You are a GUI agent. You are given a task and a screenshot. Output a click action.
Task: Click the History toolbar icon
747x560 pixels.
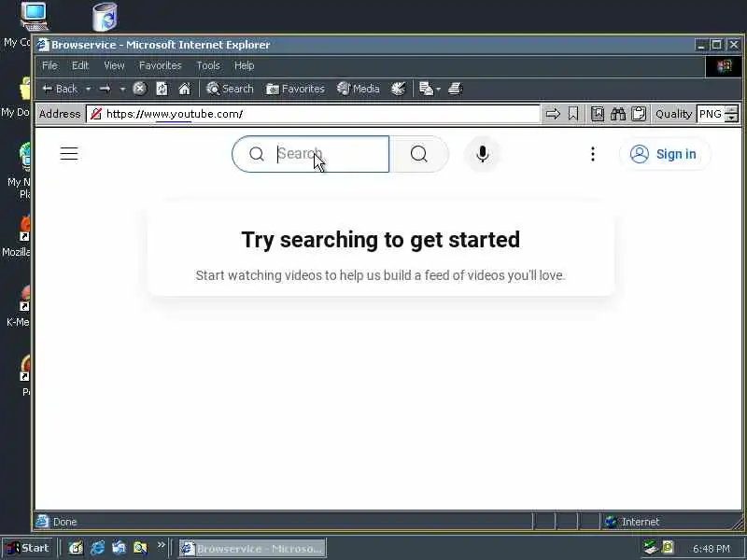coord(399,89)
